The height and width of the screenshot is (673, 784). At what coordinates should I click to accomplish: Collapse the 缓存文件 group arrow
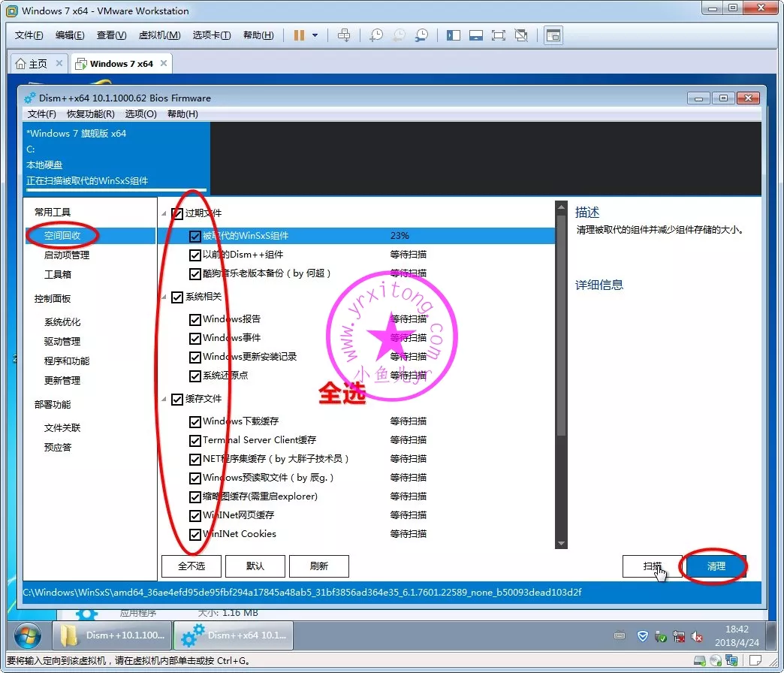click(x=164, y=400)
